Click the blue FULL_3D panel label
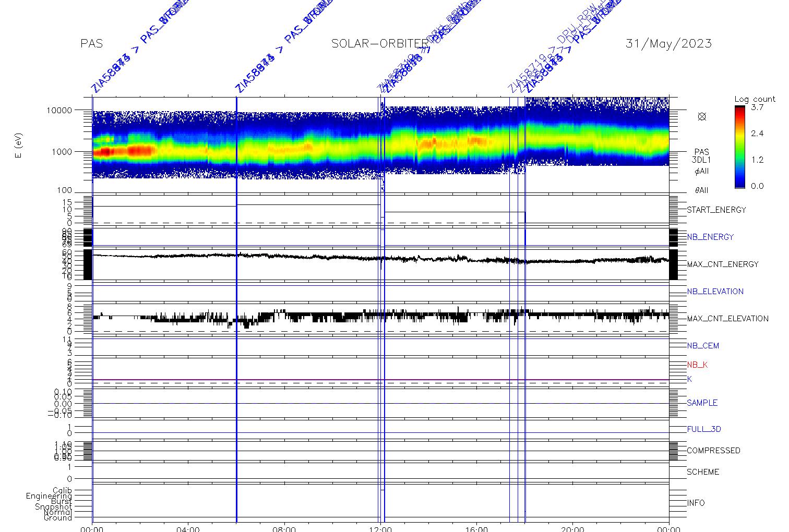The height and width of the screenshot is (532, 789). 704,429
